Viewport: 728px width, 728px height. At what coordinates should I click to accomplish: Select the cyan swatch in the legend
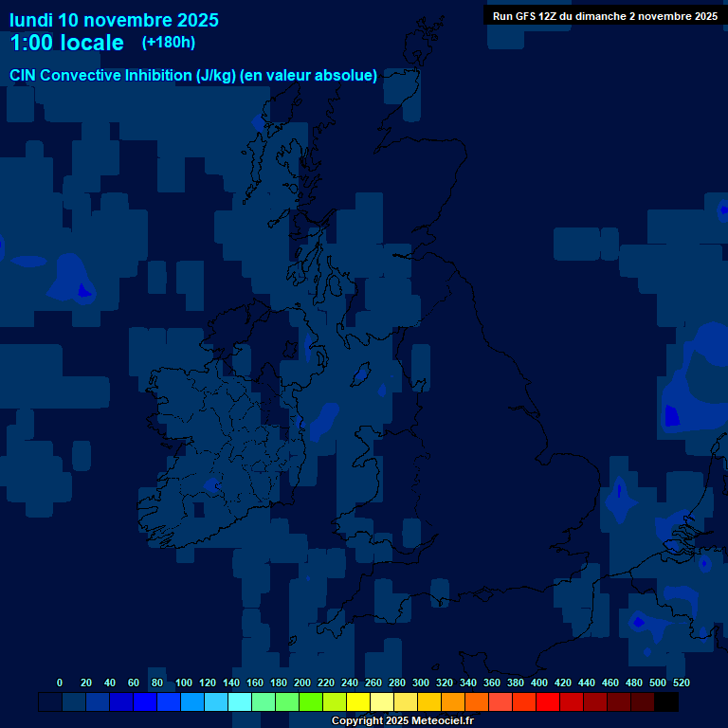(x=240, y=702)
